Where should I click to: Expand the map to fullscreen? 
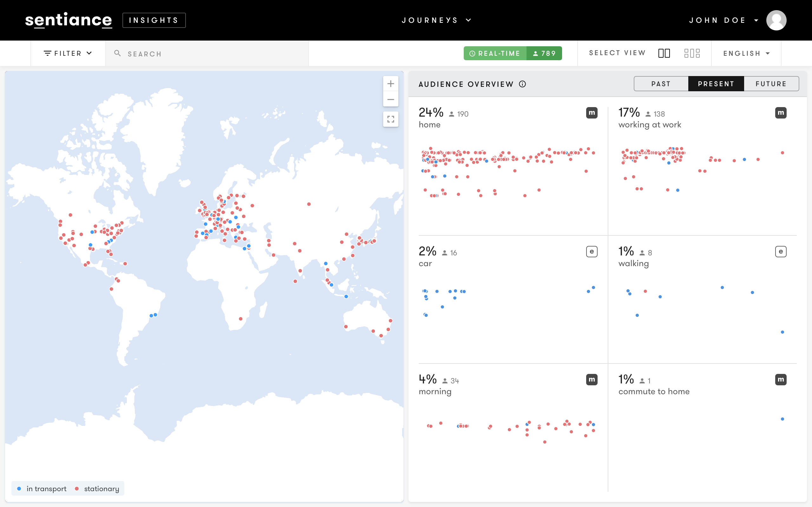(x=390, y=119)
